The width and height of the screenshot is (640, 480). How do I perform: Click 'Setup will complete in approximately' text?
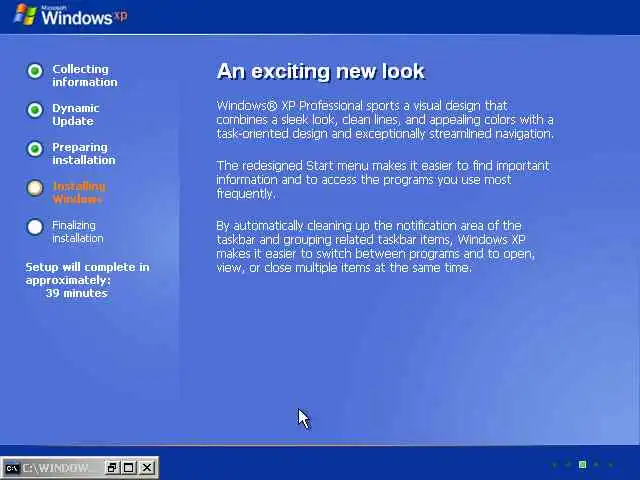coord(87,273)
